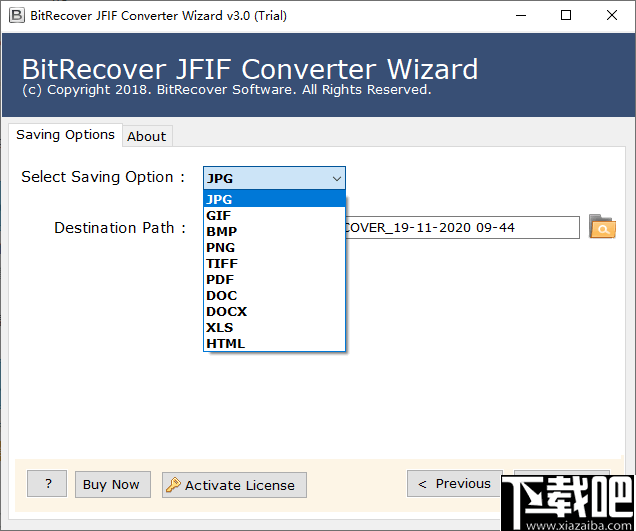
Task: Minimize the JFIF Converter Wizard window
Action: pos(521,15)
